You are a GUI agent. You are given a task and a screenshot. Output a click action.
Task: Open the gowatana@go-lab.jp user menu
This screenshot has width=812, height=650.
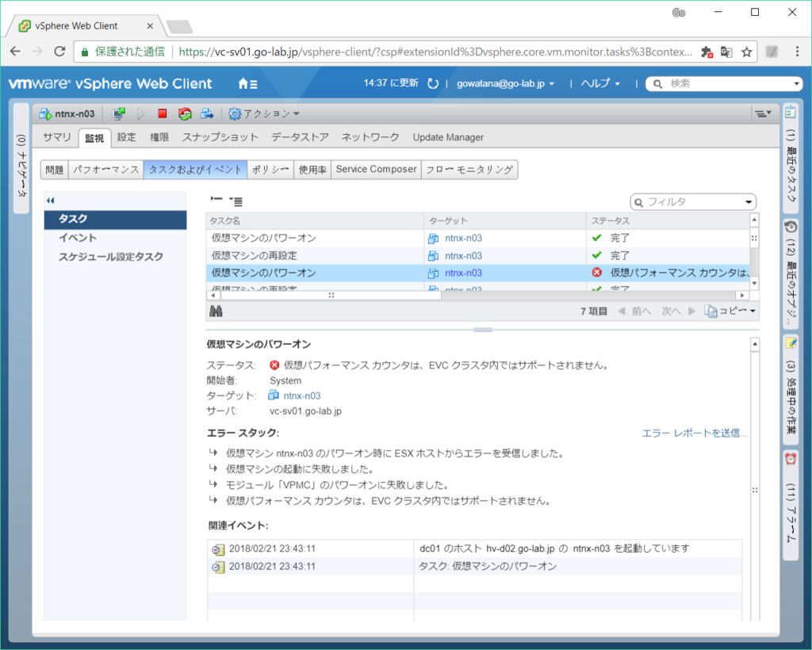[x=505, y=83]
